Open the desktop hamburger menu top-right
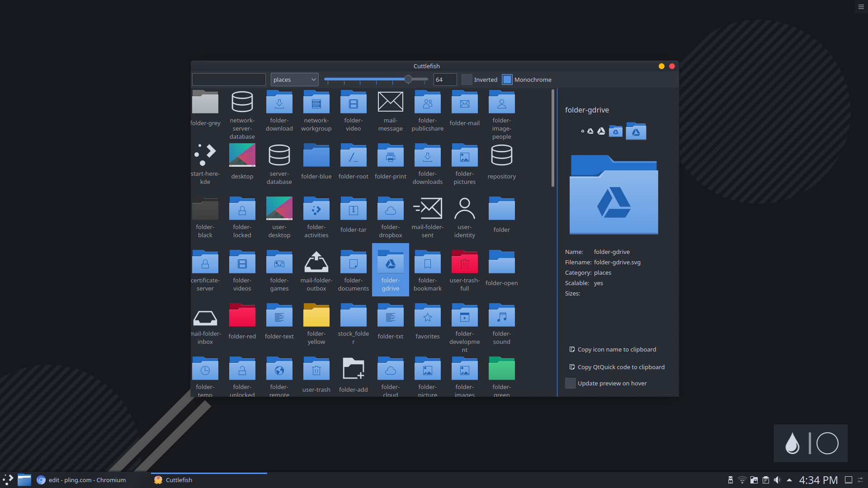 (861, 7)
